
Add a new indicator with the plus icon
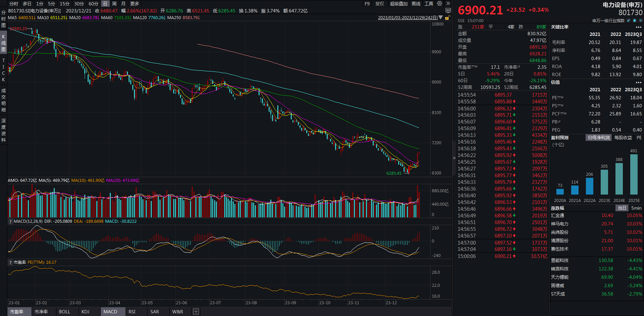pyautogui.click(x=196, y=312)
